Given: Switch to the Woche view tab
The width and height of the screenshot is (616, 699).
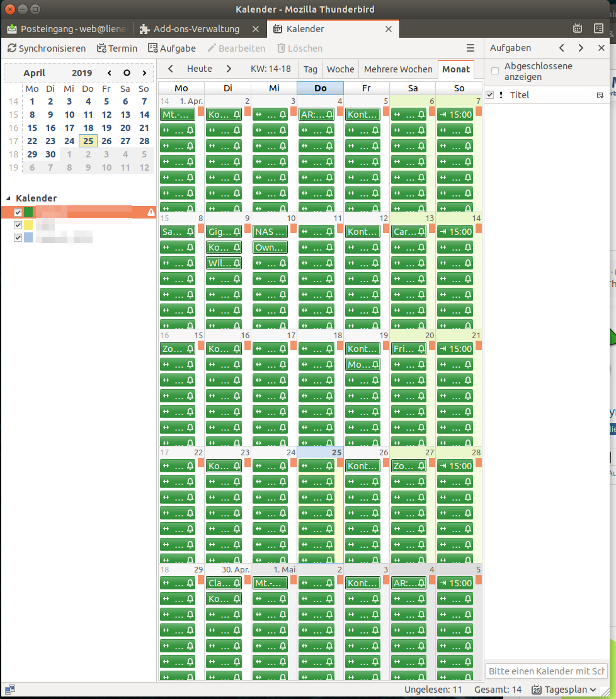Looking at the screenshot, I should pos(340,69).
